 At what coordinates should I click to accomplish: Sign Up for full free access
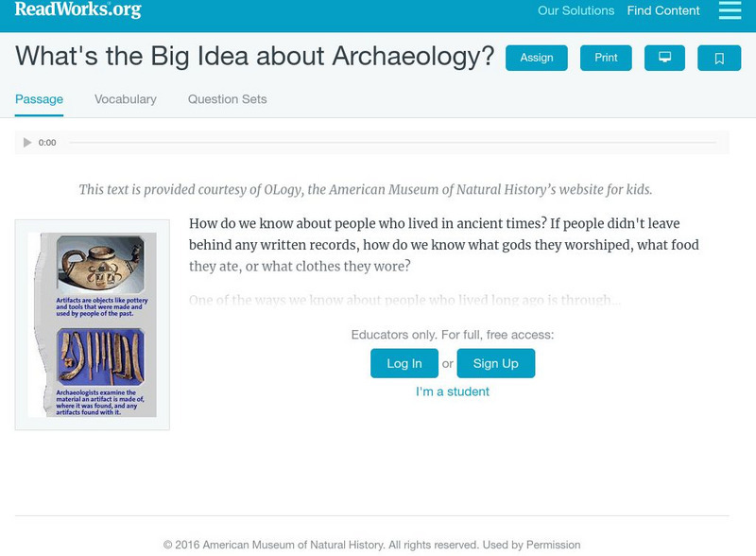click(x=495, y=362)
